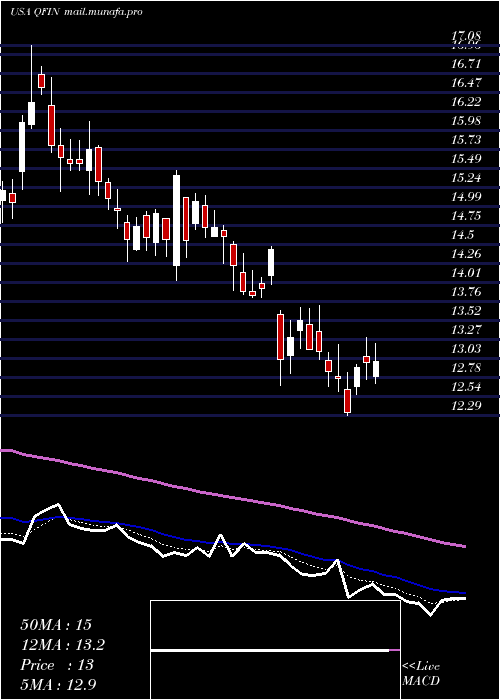Click the pink 50MA line
The image size is (500, 700).
[232, 498]
